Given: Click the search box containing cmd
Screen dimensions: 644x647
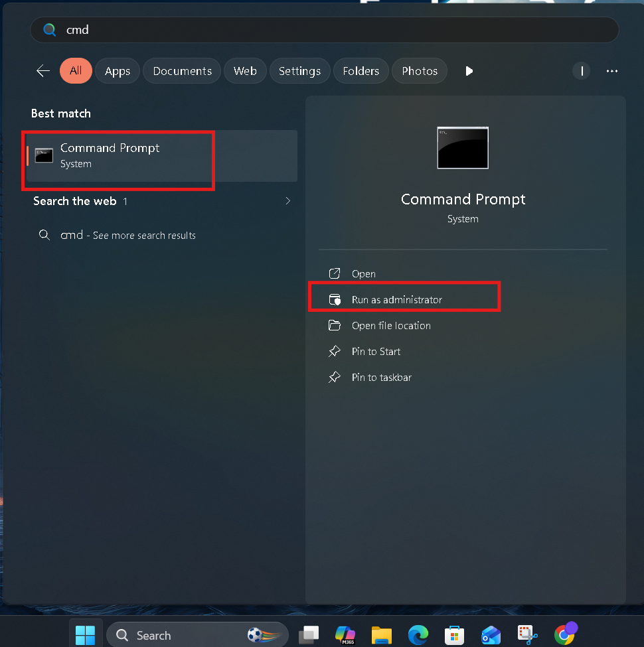Looking at the screenshot, I should tap(325, 30).
